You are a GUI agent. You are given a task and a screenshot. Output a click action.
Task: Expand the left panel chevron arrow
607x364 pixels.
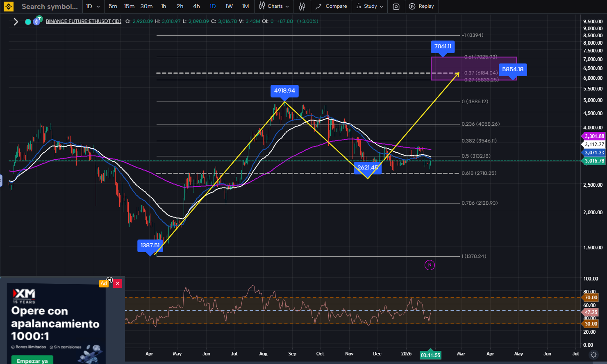point(16,22)
